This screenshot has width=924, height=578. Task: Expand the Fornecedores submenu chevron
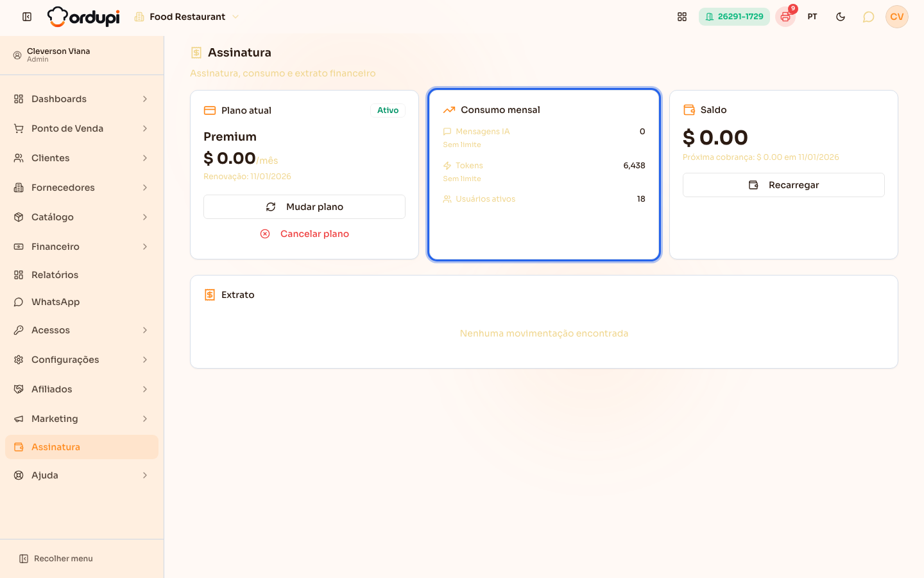coord(145,188)
